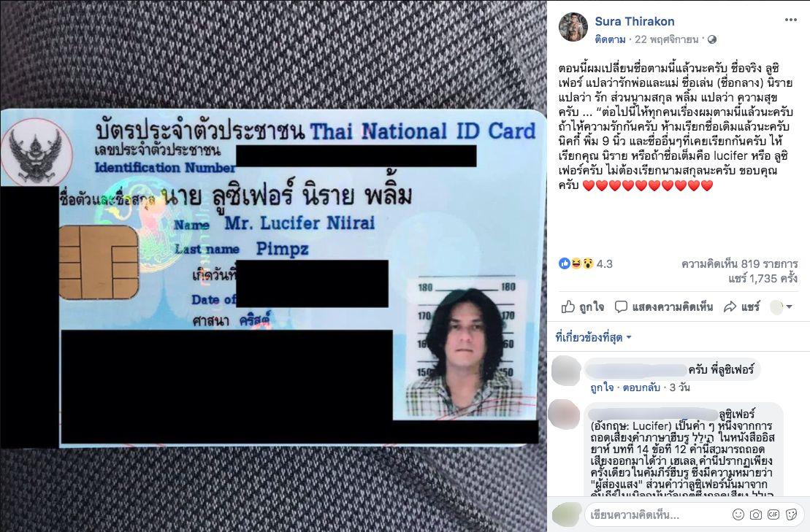Click Sura Thirakon's profile picture
The height and width of the screenshot is (532, 810).
coord(573,27)
